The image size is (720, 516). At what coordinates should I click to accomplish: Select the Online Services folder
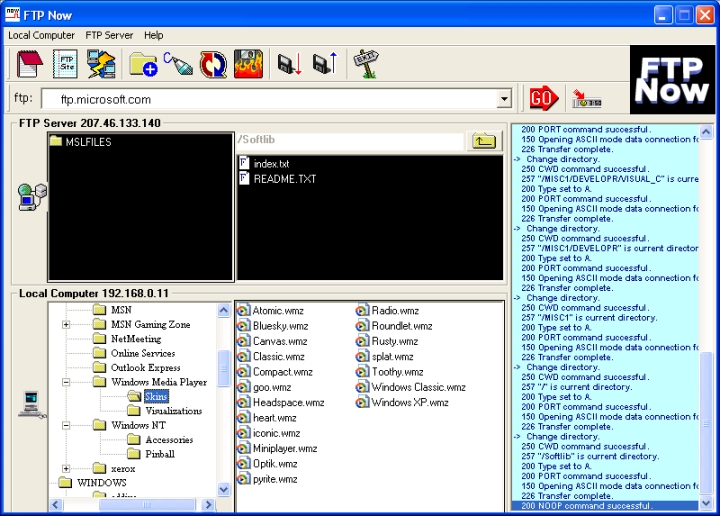coord(134,353)
